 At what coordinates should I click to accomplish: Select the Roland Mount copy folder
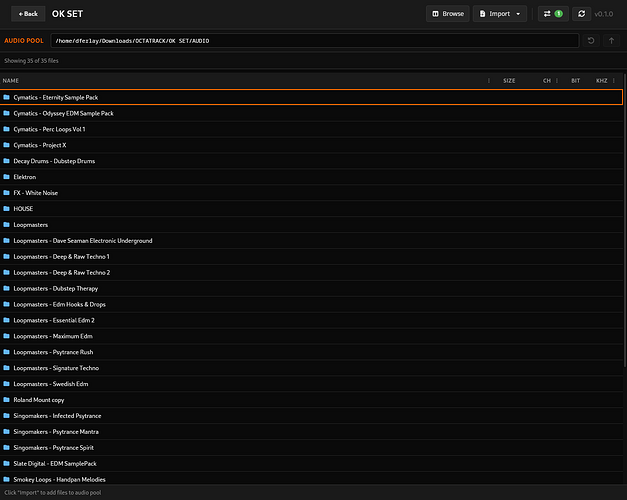click(311, 400)
